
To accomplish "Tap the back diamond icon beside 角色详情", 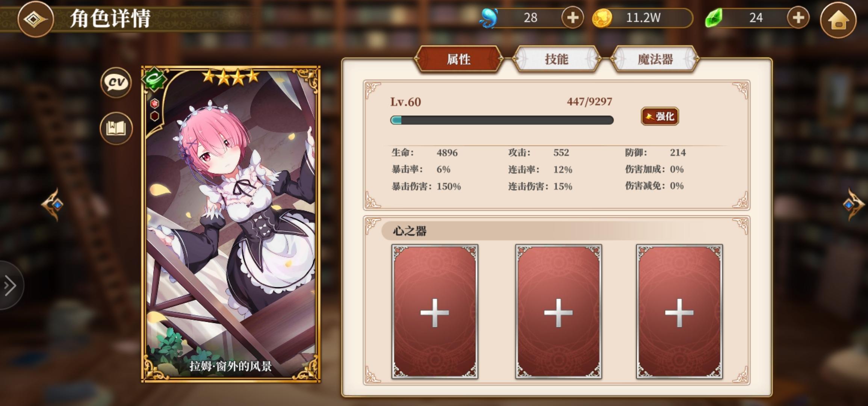I will point(35,19).
